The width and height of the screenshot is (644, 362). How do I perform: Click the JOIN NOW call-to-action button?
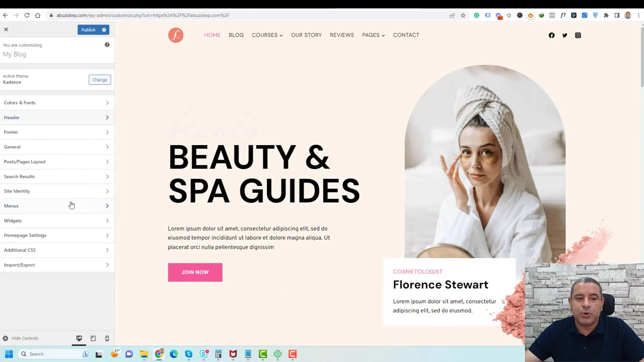tap(195, 272)
